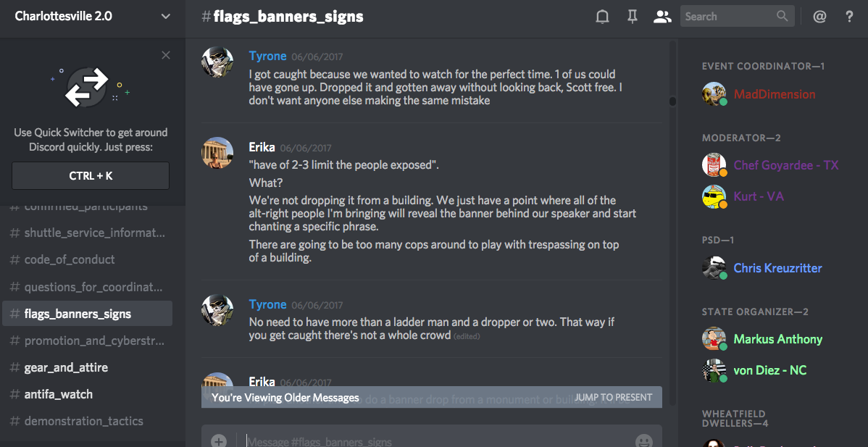The image size is (868, 447).
Task: Select the demonstration_tactics channel
Action: click(83, 421)
